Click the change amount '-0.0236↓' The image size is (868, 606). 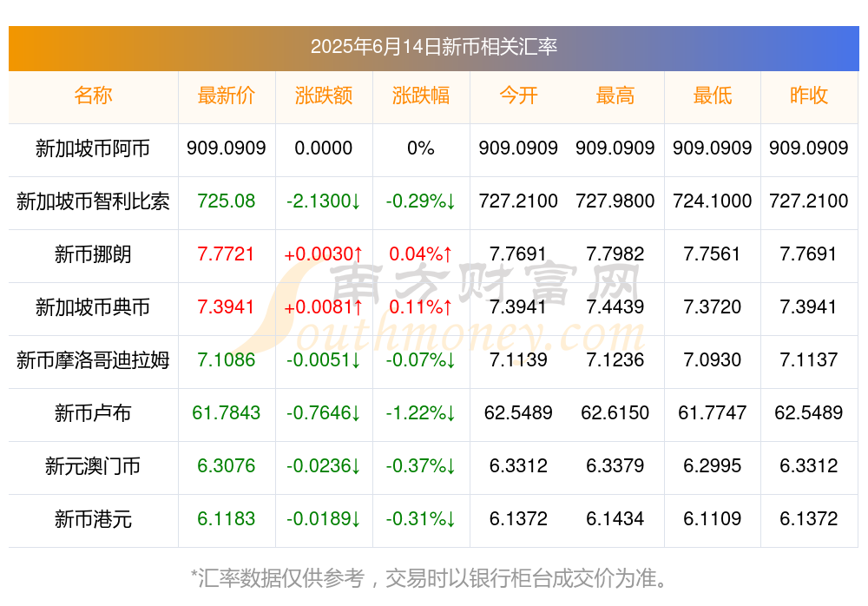[x=323, y=465]
